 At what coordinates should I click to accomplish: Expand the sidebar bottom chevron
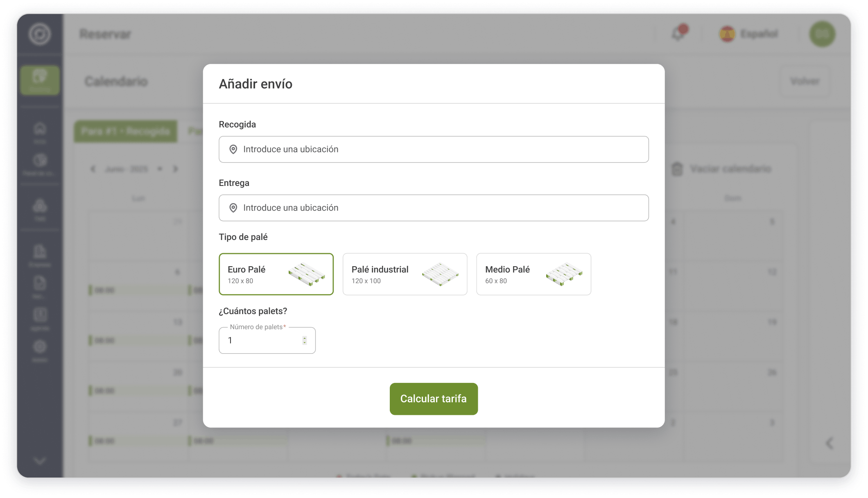pyautogui.click(x=40, y=461)
